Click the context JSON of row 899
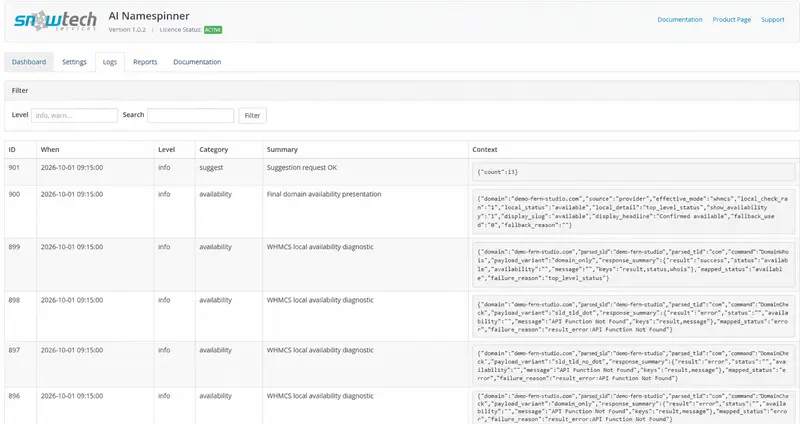The height and width of the screenshot is (424, 800). (634, 265)
